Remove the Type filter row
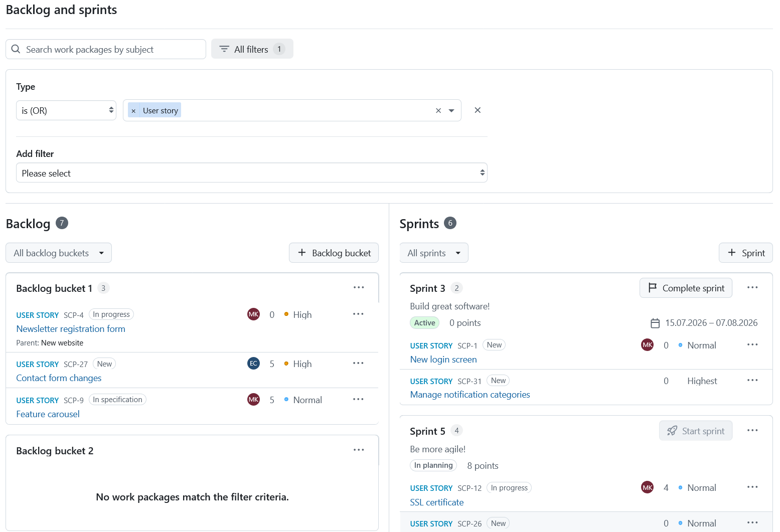The height and width of the screenshot is (532, 780). point(478,110)
